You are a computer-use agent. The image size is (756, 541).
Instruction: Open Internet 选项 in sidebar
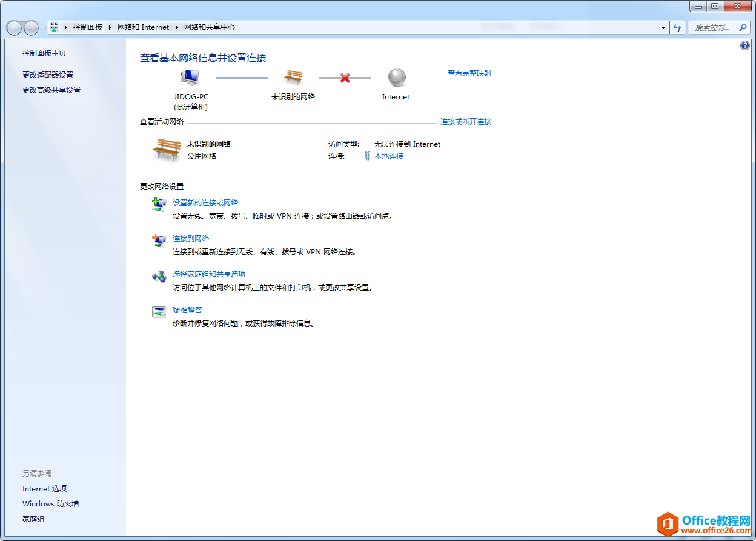click(45, 488)
